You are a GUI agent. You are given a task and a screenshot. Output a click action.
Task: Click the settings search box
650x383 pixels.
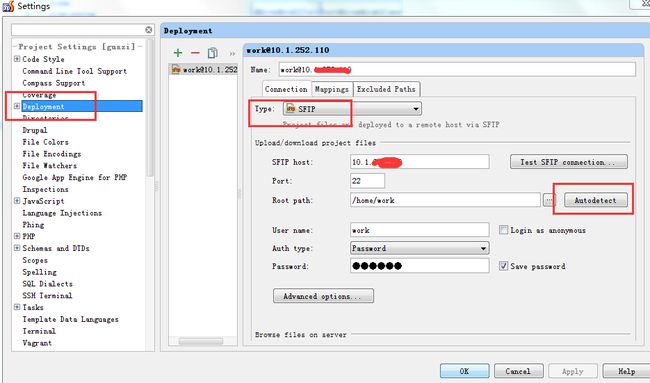pyautogui.click(x=78, y=30)
